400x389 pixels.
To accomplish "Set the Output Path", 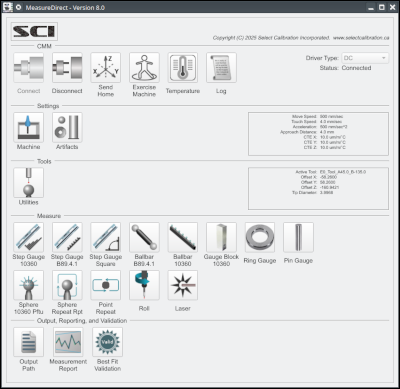I will [29, 342].
